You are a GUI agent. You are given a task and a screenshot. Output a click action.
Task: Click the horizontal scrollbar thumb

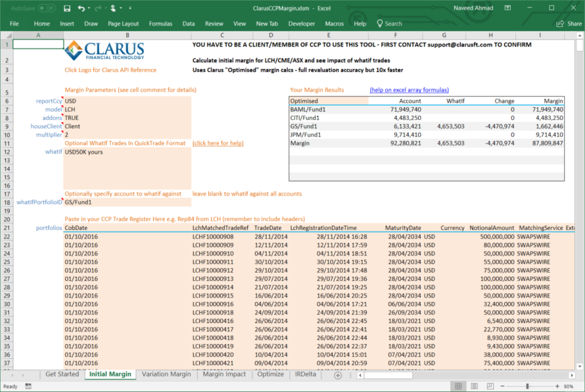pyautogui.click(x=388, y=375)
